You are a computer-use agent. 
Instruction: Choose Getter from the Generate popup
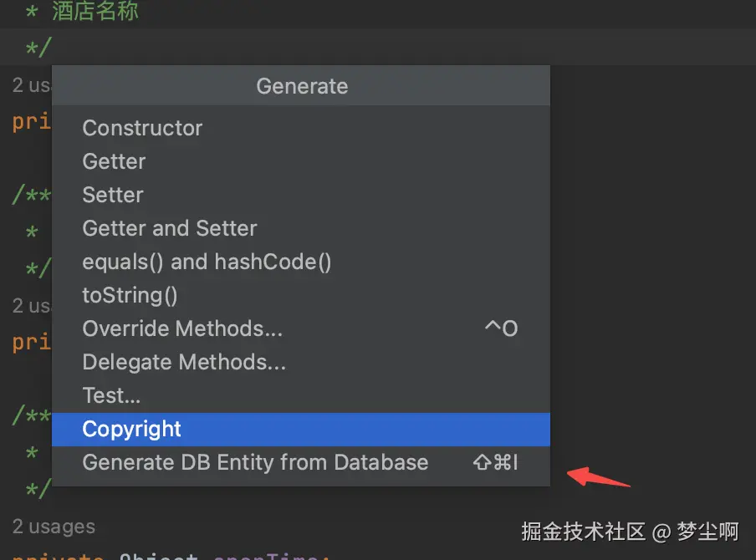[114, 161]
